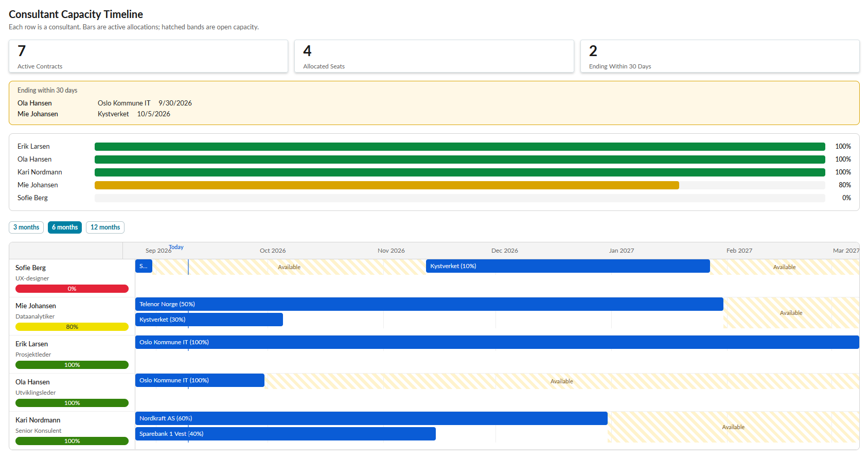Select the Telenor Norge (50%) allocation bar

[429, 304]
